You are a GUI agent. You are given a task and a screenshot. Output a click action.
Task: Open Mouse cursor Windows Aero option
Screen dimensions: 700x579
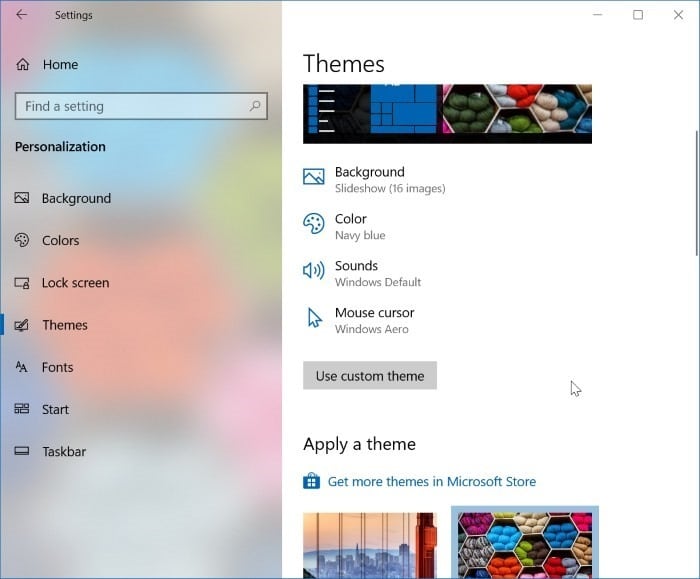coord(359,320)
